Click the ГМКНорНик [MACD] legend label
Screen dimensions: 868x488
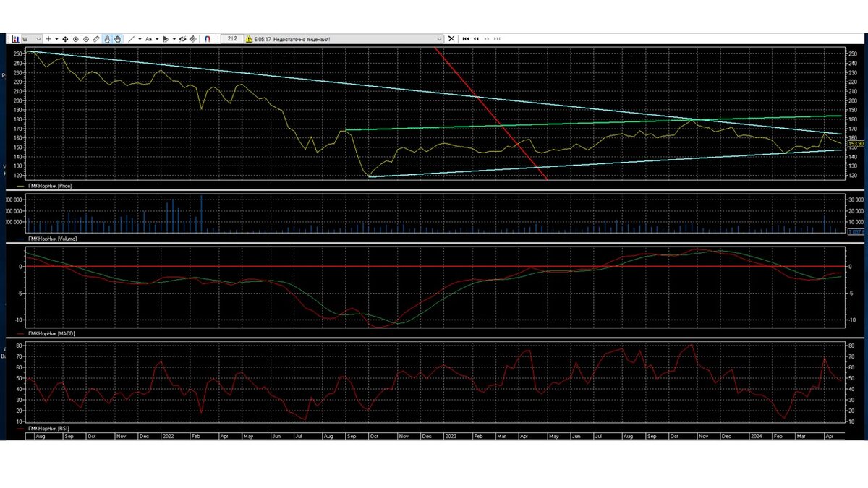pyautogui.click(x=51, y=333)
